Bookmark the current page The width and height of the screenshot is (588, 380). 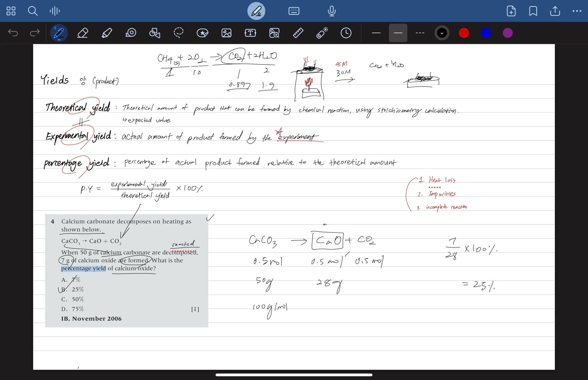tap(533, 11)
